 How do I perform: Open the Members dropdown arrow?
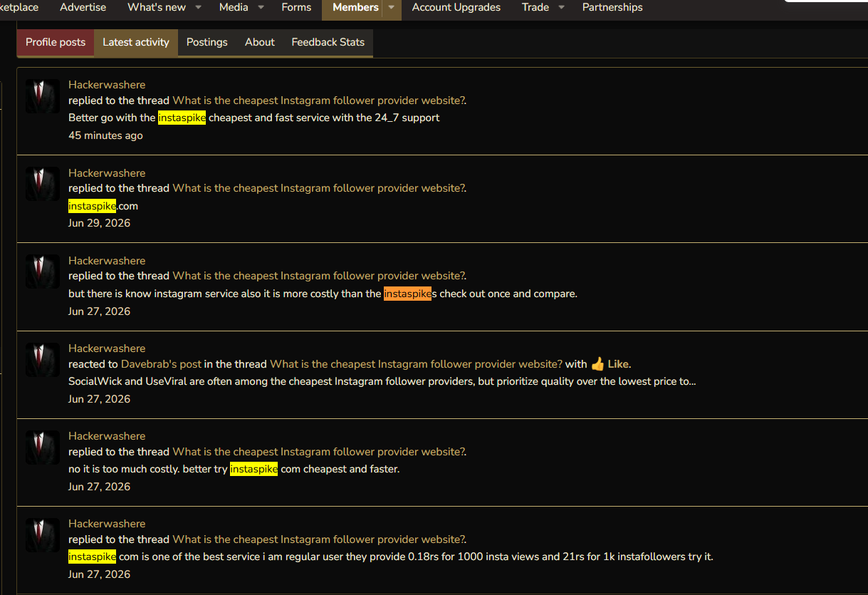pos(391,7)
